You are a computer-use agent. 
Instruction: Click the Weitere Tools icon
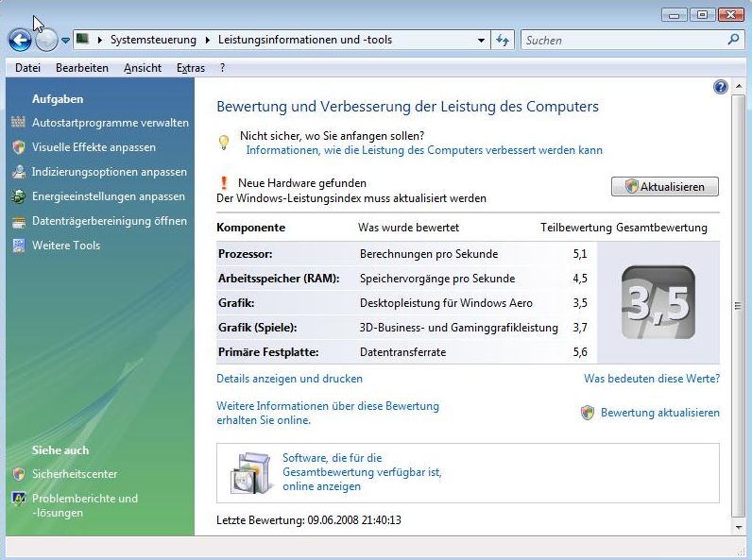pyautogui.click(x=19, y=246)
